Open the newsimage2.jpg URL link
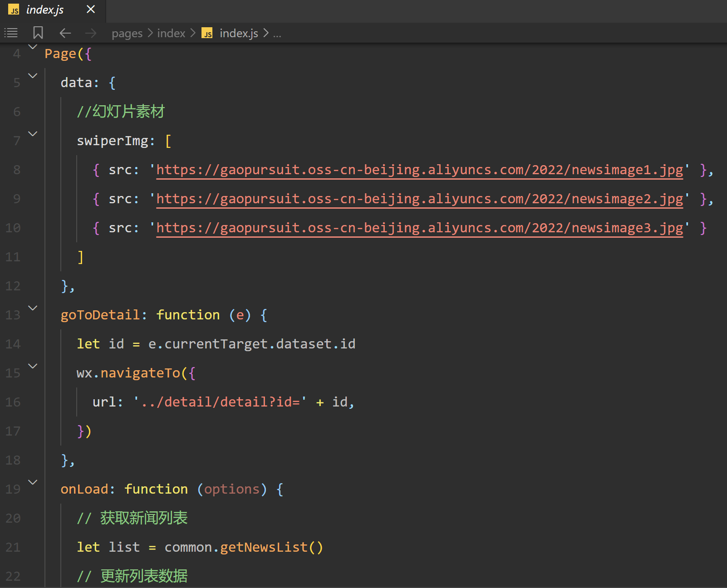Viewport: 727px width, 588px height. point(420,199)
